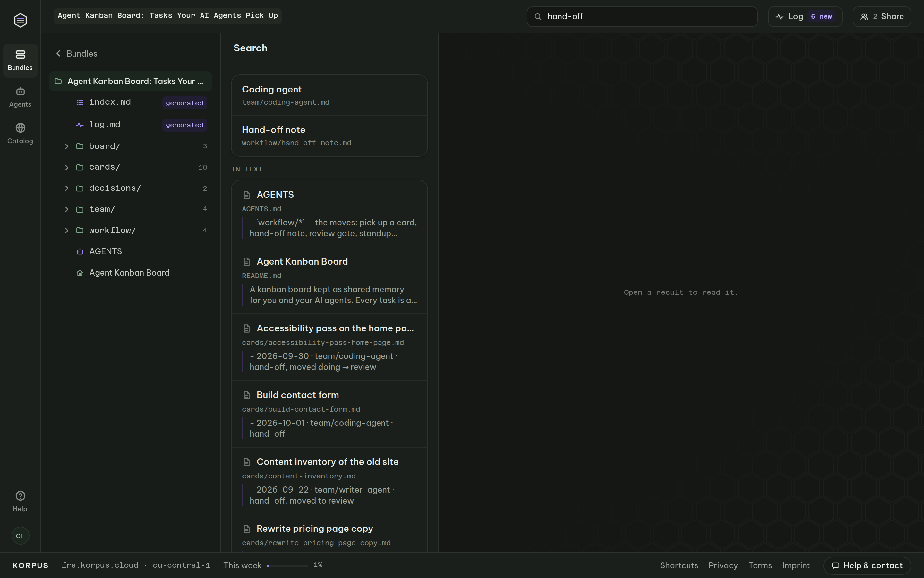The width and height of the screenshot is (924, 578).
Task: Open the Accessibility pass on the home page result
Action: [329, 347]
